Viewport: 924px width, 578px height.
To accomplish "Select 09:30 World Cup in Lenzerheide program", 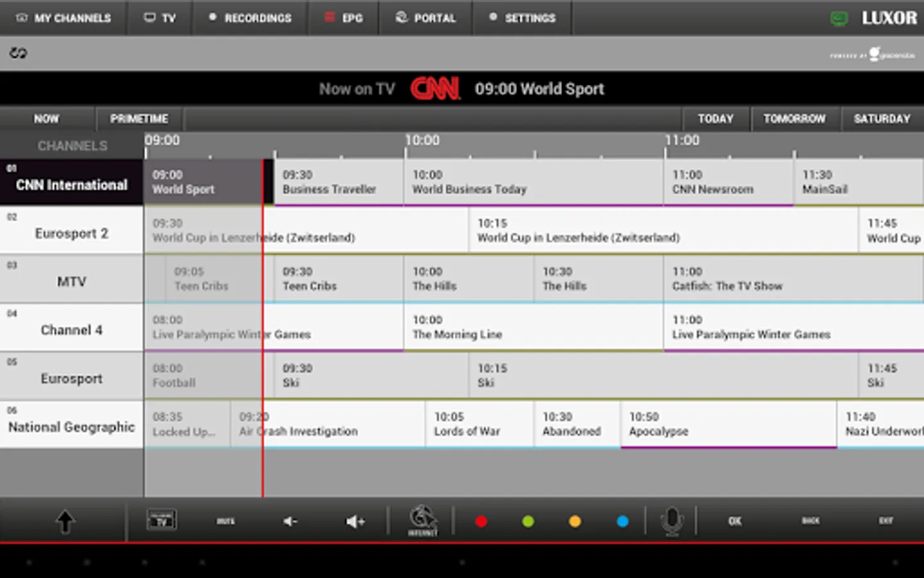I will (x=307, y=231).
